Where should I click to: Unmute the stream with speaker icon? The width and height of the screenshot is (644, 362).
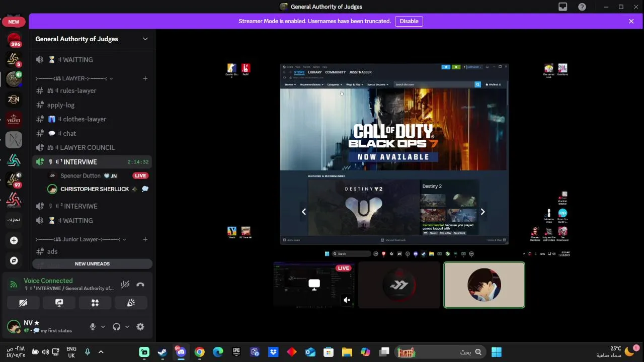[347, 300]
